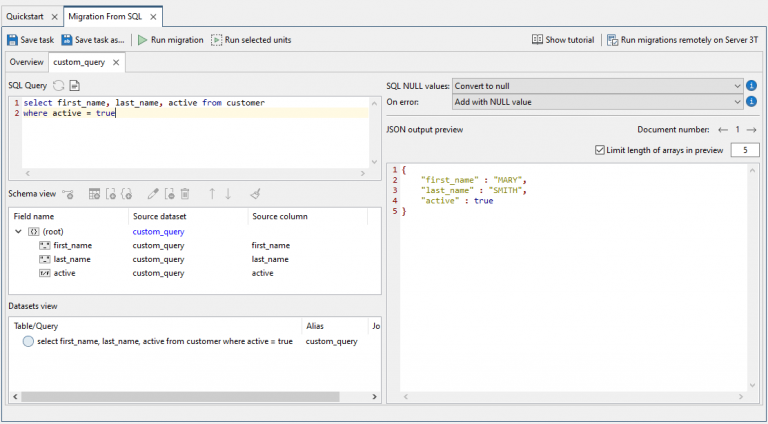Switch to the Quickstart tab

(x=26, y=17)
